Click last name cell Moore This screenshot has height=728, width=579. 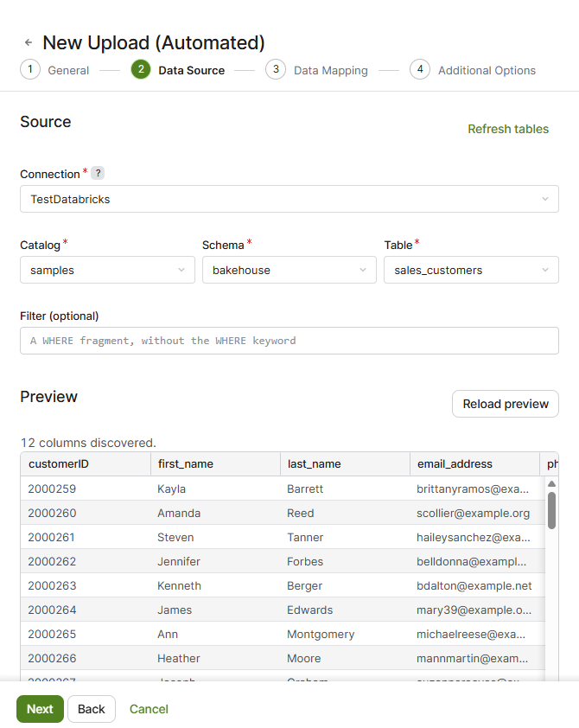coord(345,658)
